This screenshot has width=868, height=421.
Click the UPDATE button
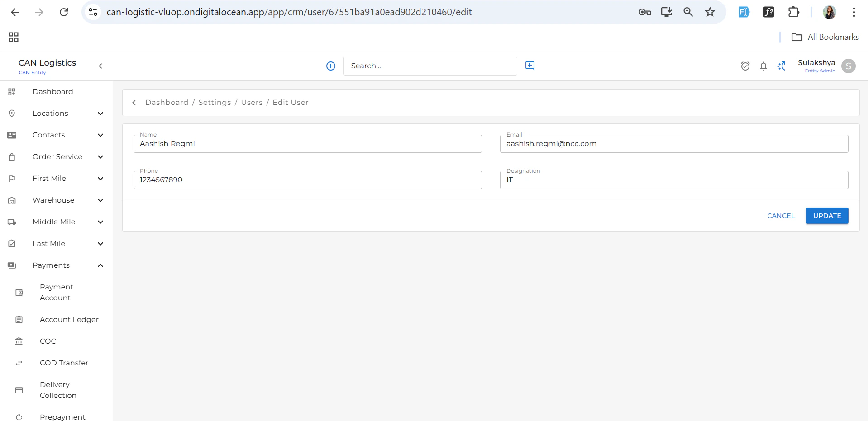[827, 216]
